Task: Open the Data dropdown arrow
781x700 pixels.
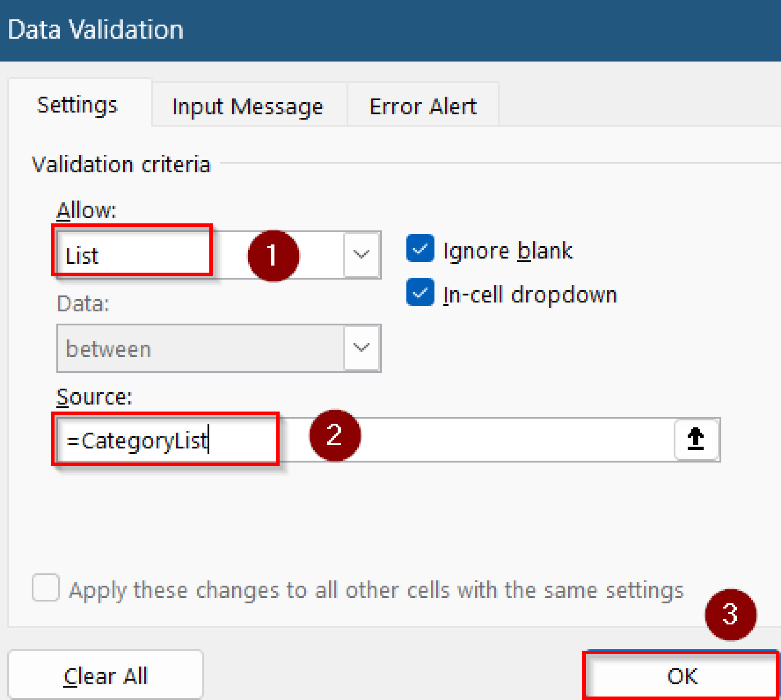Action: (361, 348)
